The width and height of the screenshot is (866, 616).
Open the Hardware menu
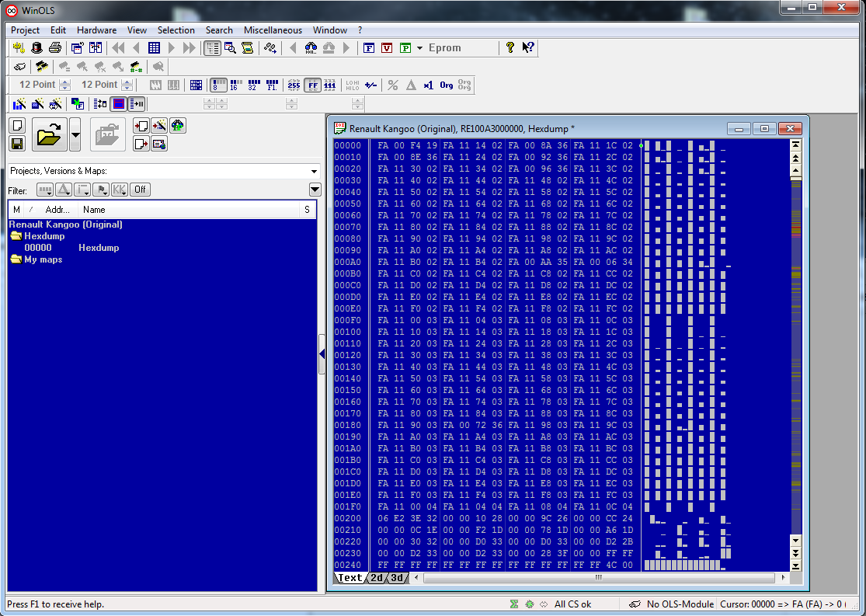[x=96, y=30]
